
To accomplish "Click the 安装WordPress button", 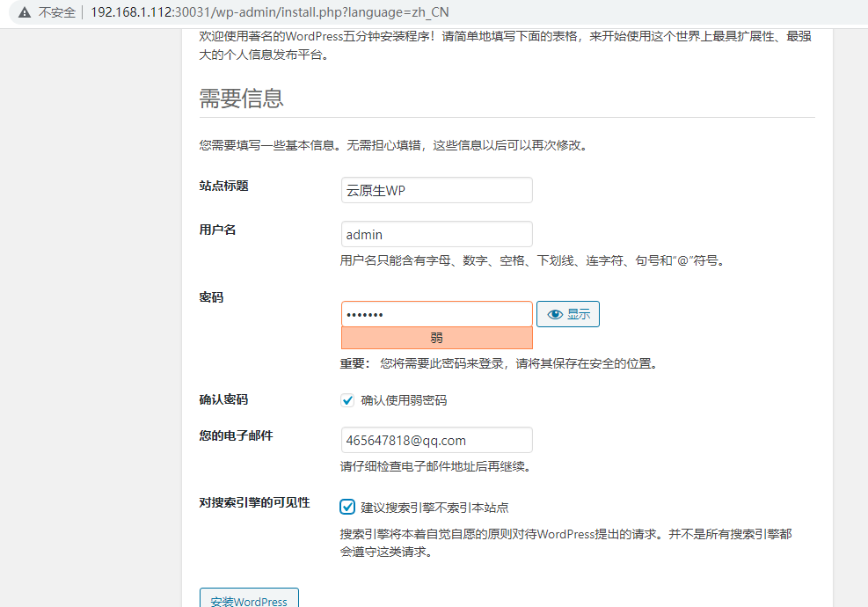I will click(249, 597).
